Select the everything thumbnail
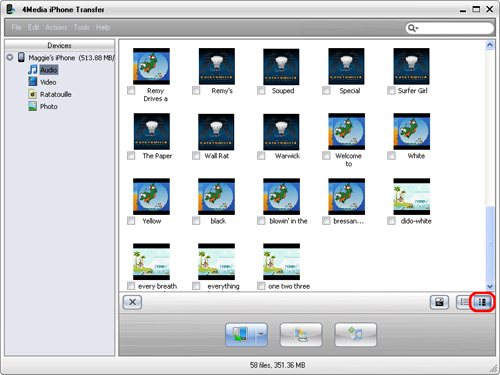Viewport: 500px width, 375px height. click(216, 262)
